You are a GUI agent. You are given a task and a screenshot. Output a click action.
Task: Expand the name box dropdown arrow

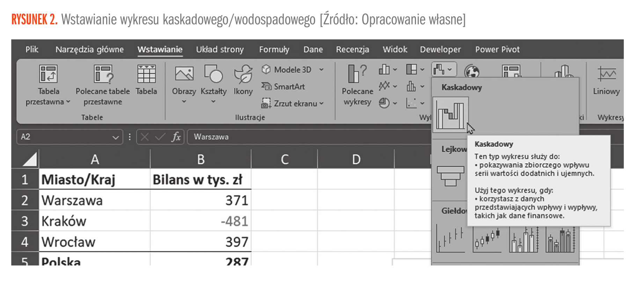(115, 137)
